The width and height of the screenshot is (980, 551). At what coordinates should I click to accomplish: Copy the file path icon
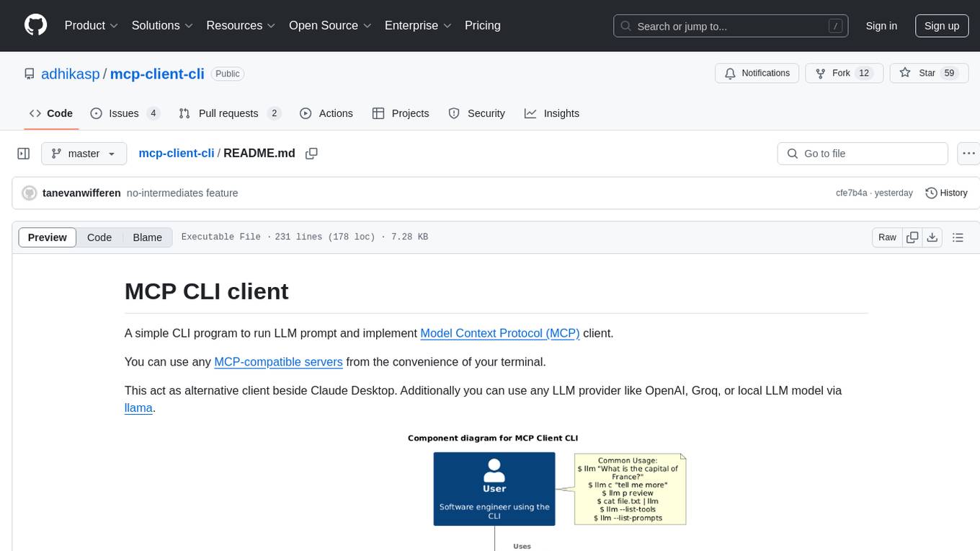coord(311,154)
